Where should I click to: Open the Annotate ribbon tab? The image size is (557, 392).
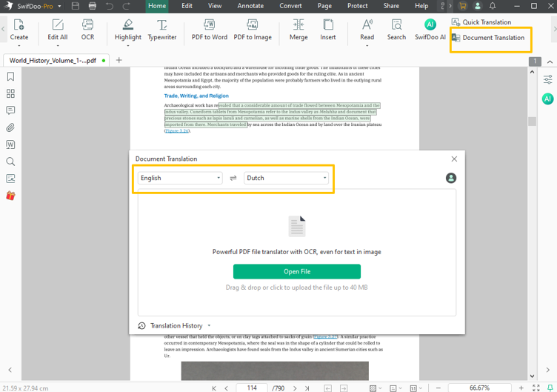(x=250, y=6)
